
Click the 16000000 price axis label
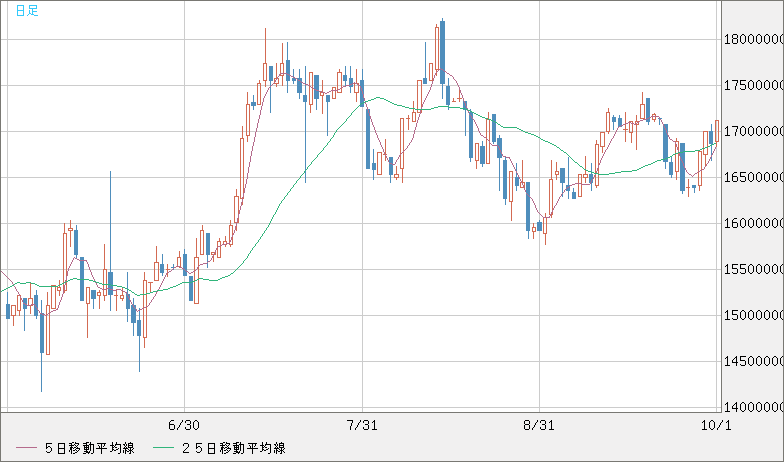[x=751, y=223]
